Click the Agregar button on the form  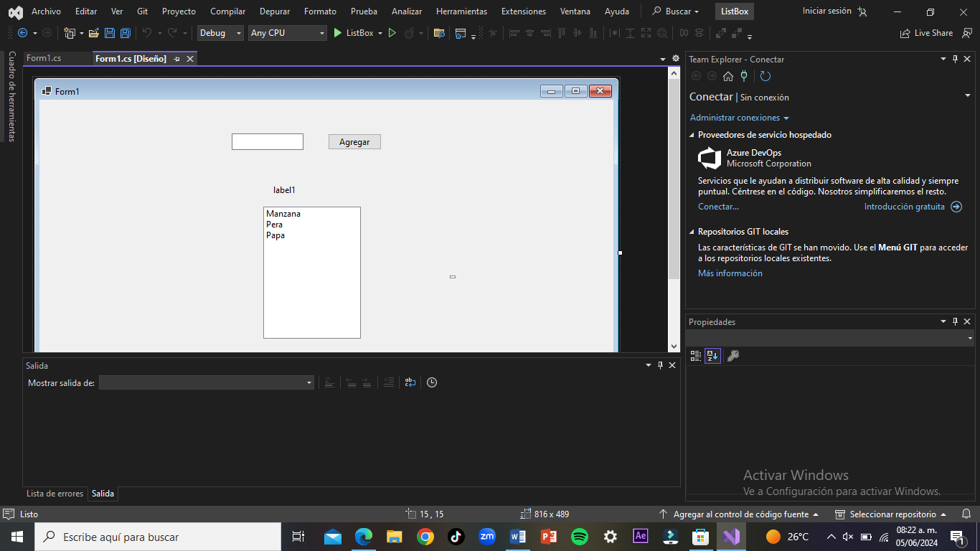pos(354,142)
